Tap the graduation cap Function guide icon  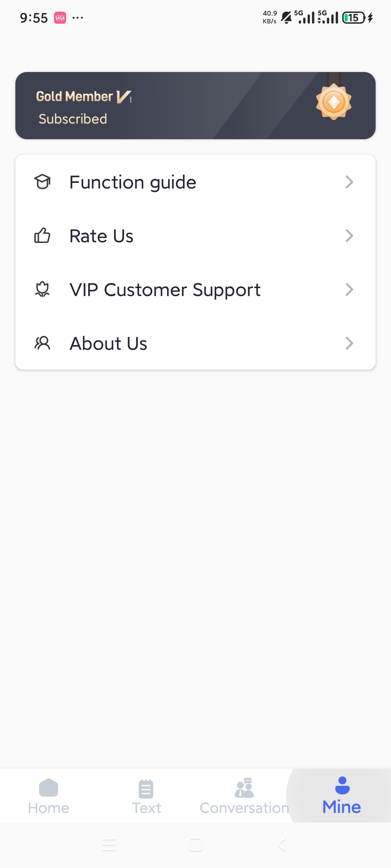[43, 182]
